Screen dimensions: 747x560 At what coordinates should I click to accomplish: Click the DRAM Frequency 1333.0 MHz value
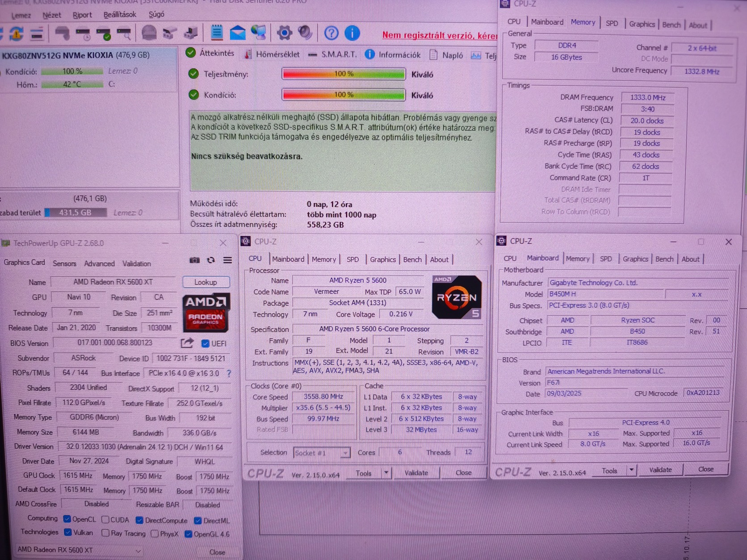pyautogui.click(x=647, y=97)
